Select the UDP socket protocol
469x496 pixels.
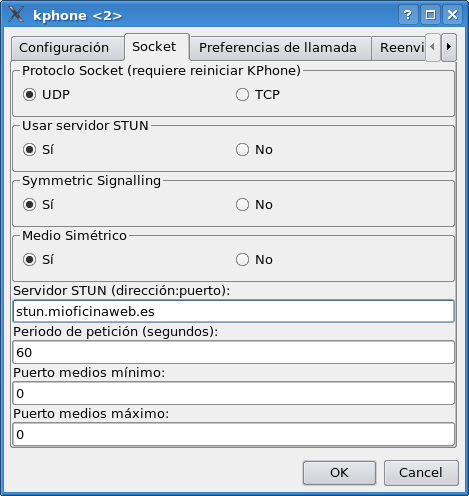pyautogui.click(x=46, y=95)
